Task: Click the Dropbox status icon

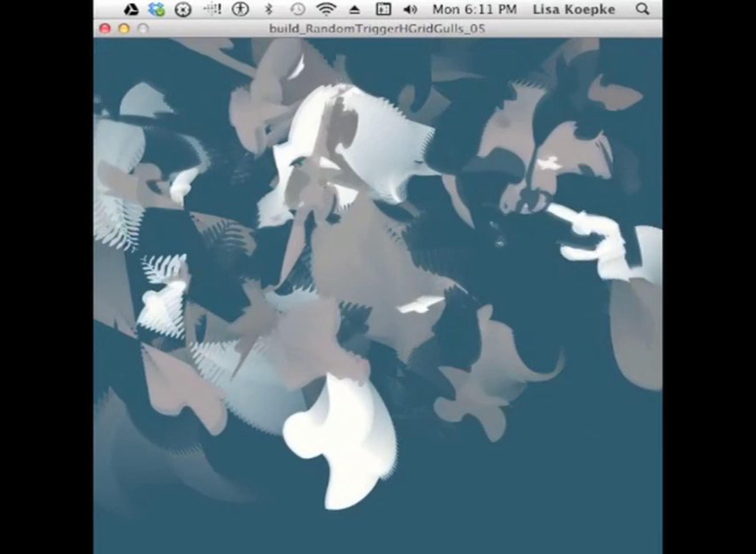Action: coord(156,9)
